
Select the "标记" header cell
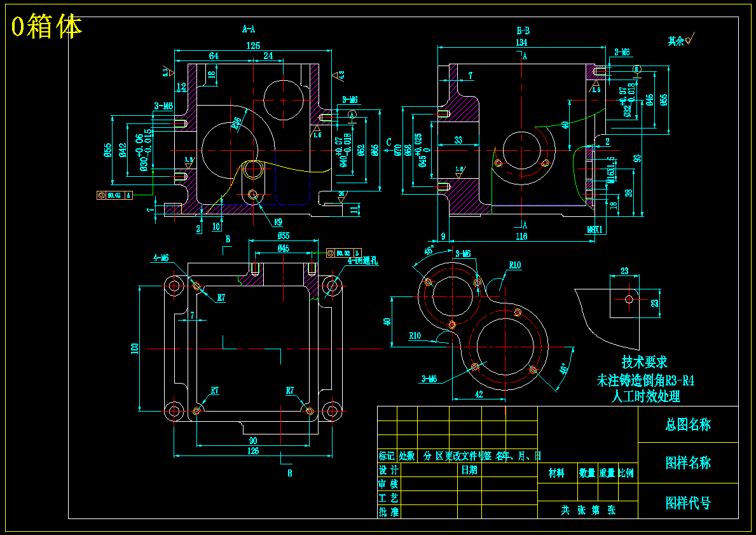[x=387, y=456]
